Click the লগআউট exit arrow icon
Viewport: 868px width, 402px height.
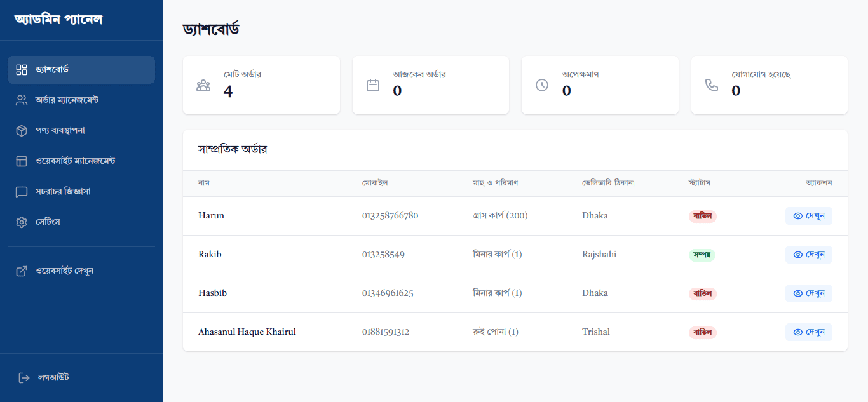tap(24, 378)
